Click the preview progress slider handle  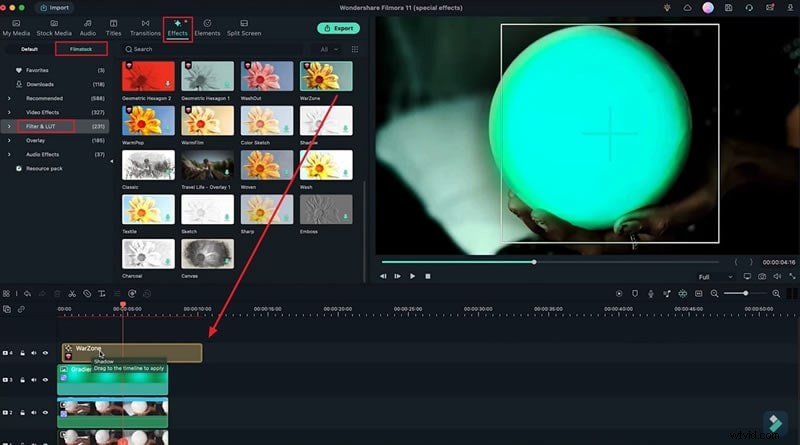tap(534, 262)
